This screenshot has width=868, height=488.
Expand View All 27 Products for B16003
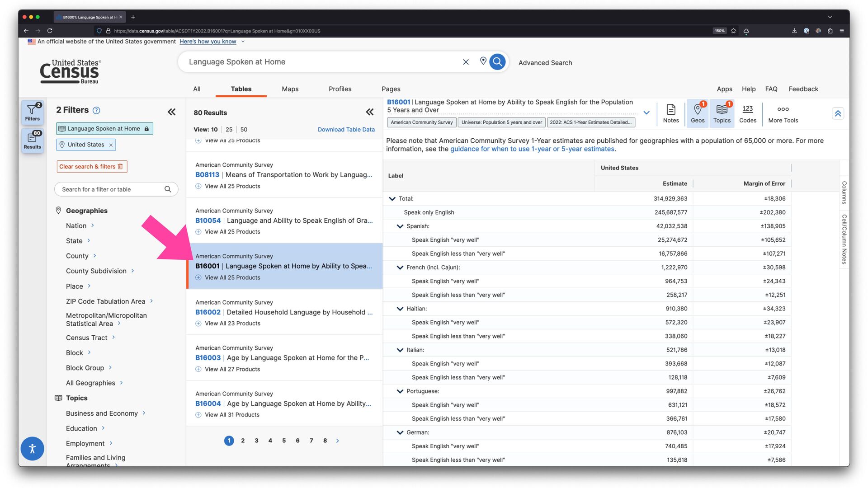[228, 369]
